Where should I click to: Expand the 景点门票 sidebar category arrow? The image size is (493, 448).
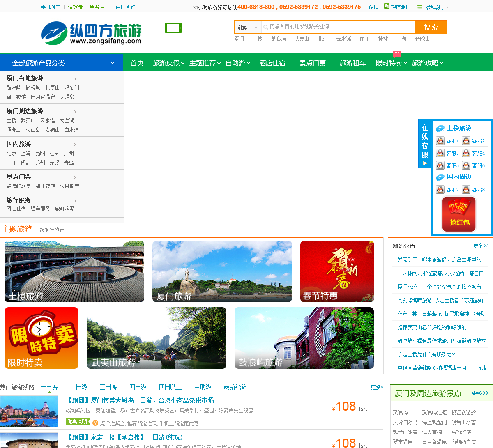click(75, 177)
